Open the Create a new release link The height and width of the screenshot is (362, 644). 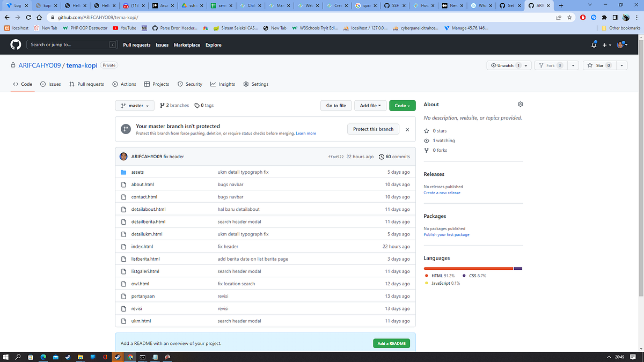[442, 193]
